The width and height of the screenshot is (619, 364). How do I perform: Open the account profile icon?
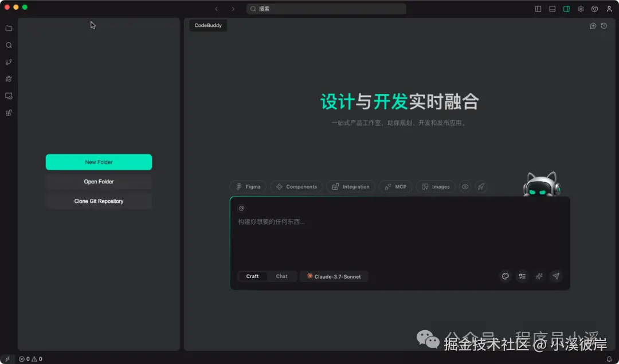click(x=609, y=9)
